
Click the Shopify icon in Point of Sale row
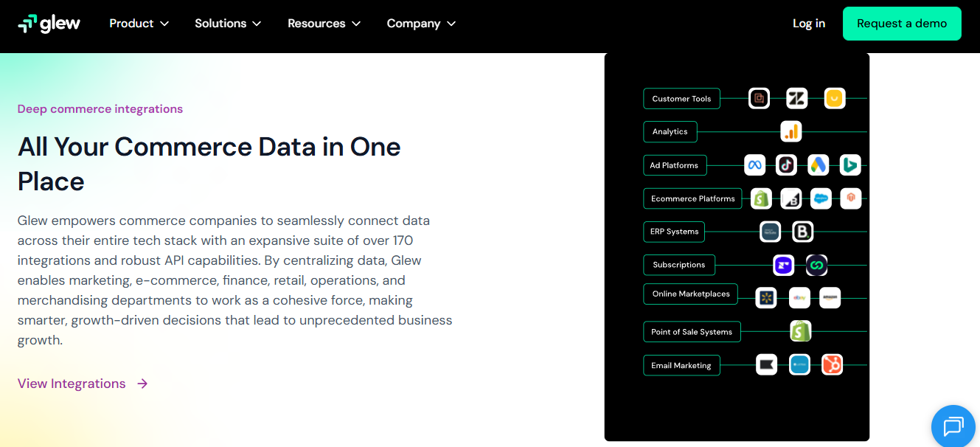coord(801,330)
